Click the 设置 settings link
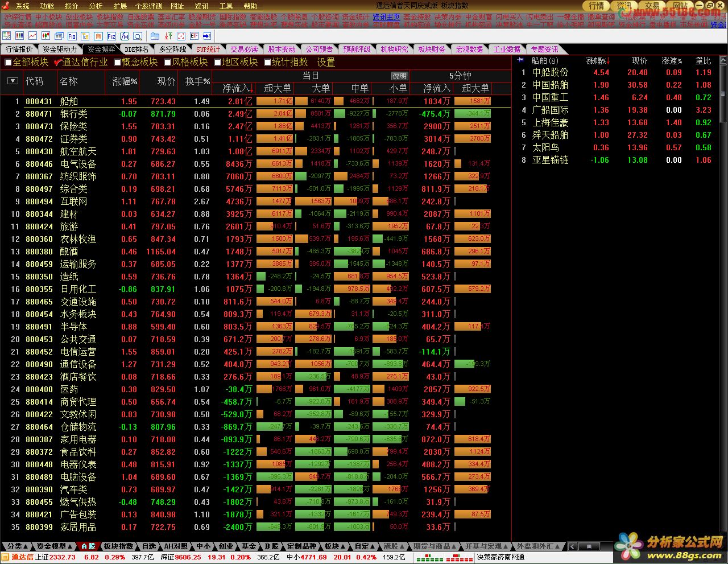728x564 pixels. (x=326, y=62)
